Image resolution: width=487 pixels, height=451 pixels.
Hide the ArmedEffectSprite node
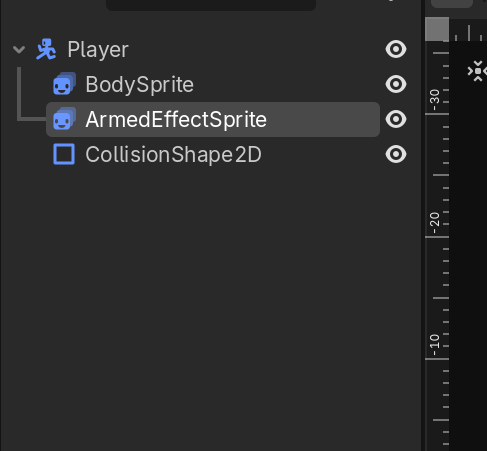click(396, 119)
